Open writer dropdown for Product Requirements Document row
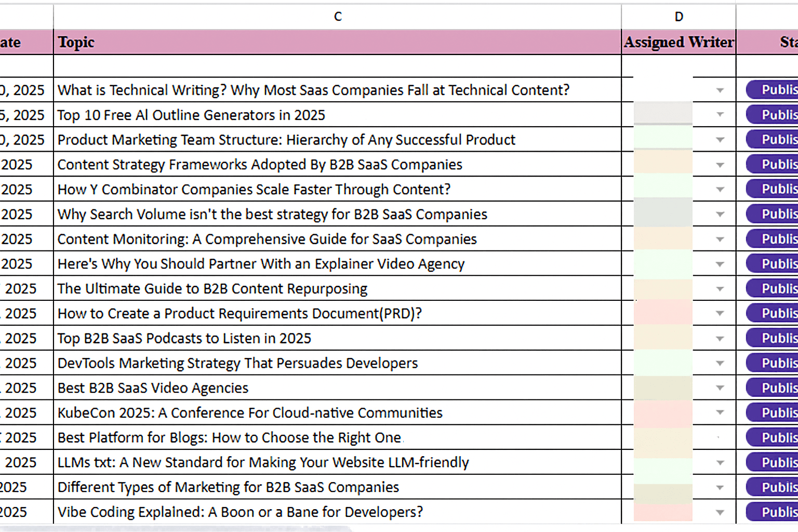 (720, 314)
